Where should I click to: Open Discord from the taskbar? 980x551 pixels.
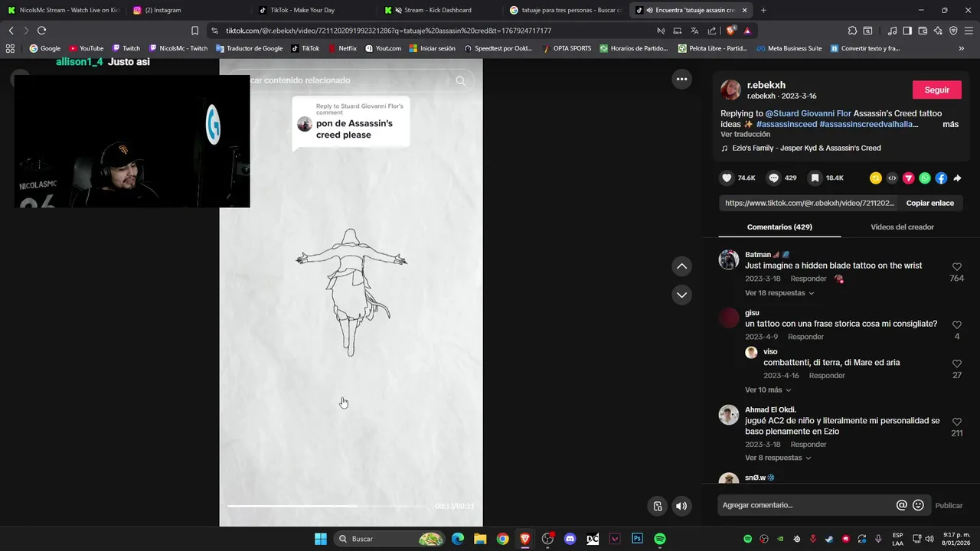(570, 539)
